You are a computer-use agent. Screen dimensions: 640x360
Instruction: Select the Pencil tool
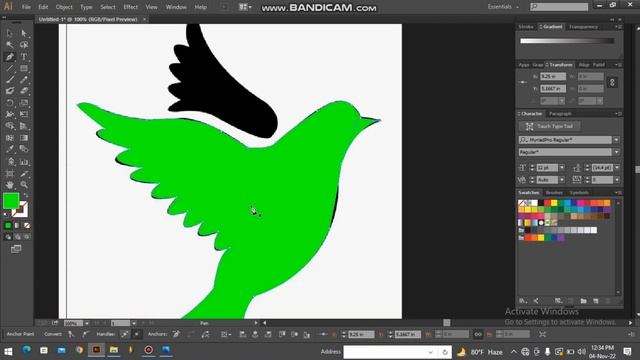coord(24,80)
